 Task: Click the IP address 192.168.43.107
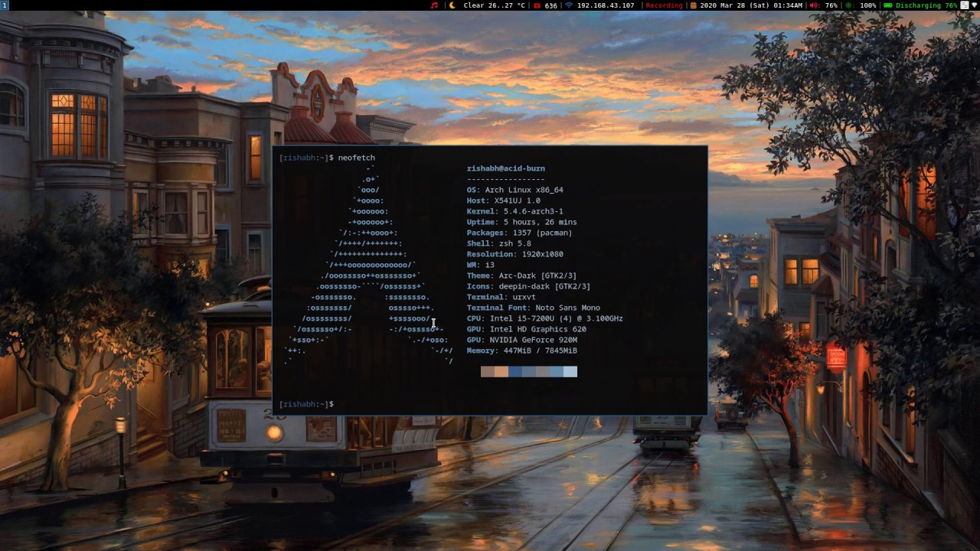(606, 5)
